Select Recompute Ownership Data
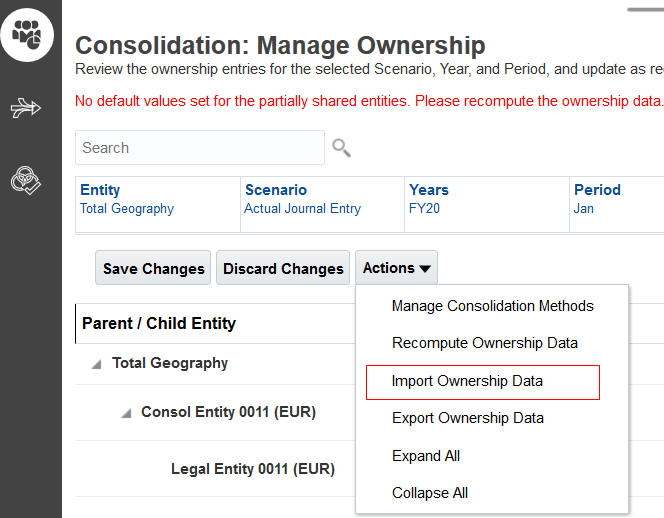Screen dimensions: 664x518 (484, 343)
